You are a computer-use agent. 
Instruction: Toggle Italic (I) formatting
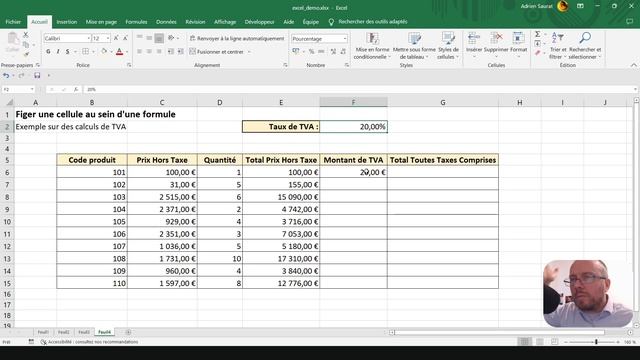pos(58,51)
